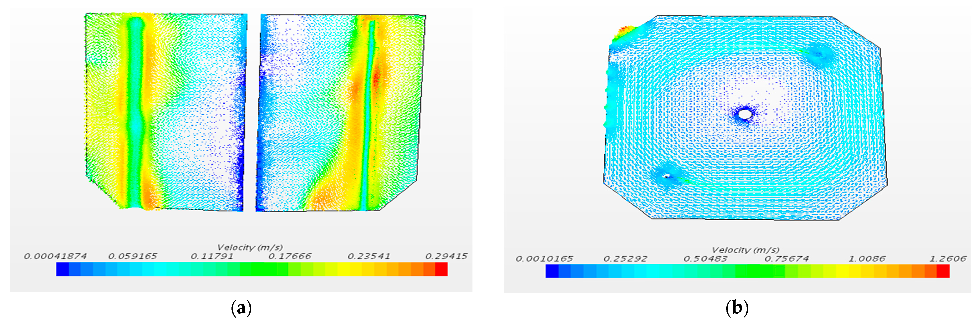Click the dark blue start of right colorbar
The width and height of the screenshot is (980, 326).
[552, 271]
